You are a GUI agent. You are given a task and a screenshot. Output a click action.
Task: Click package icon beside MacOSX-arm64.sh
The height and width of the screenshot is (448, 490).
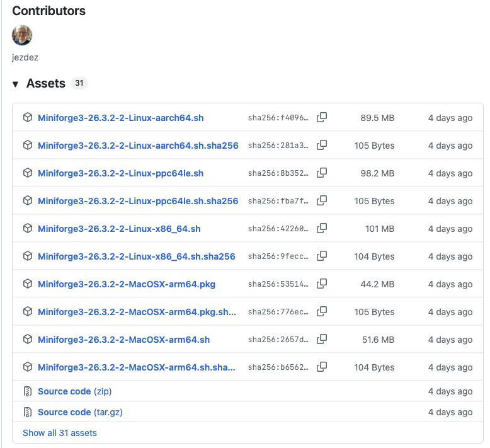(x=28, y=339)
